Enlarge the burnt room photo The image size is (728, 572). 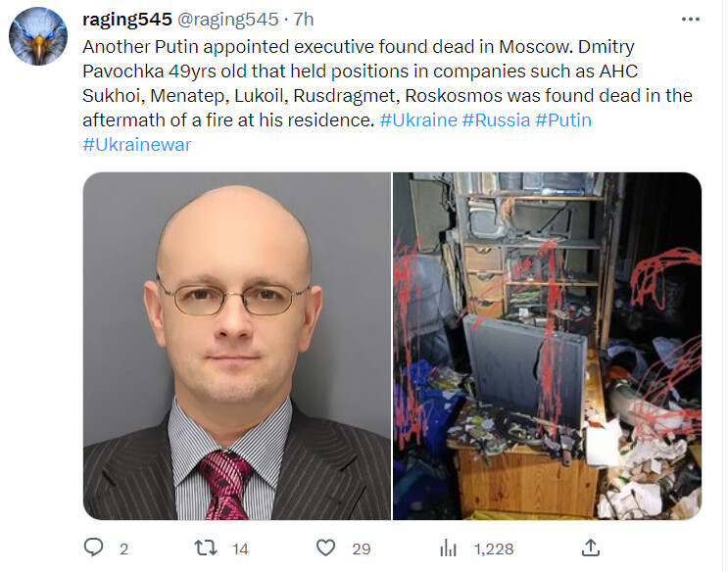click(x=548, y=346)
